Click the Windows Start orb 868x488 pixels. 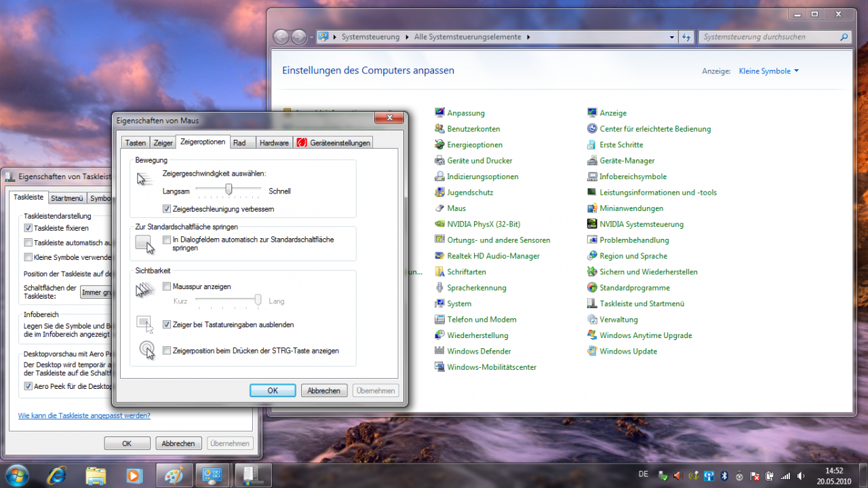[x=16, y=475]
